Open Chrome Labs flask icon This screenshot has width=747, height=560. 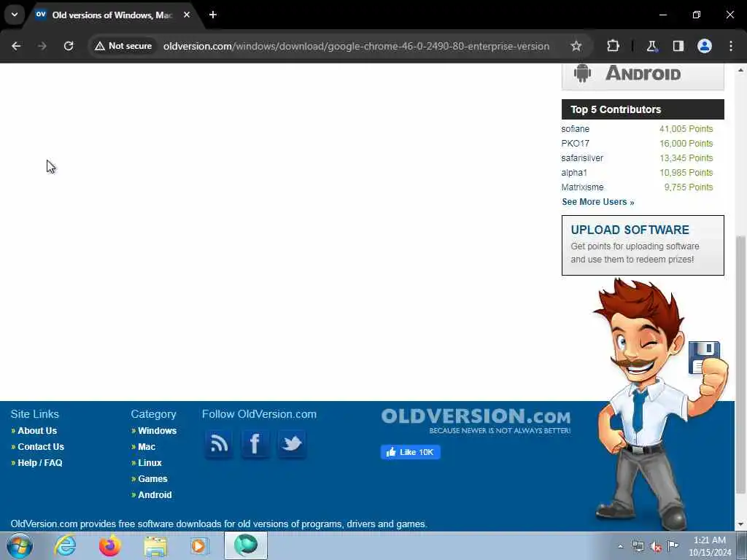tap(651, 46)
